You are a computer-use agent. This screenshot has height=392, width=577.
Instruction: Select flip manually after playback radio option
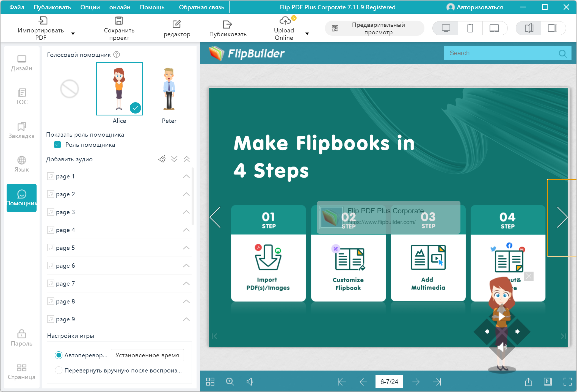coord(59,370)
